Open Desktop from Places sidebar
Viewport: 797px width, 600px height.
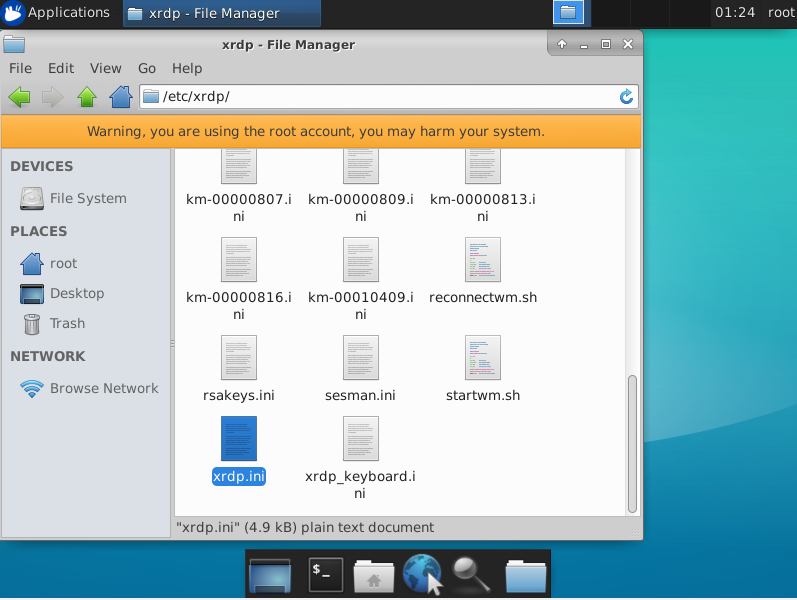point(62,293)
